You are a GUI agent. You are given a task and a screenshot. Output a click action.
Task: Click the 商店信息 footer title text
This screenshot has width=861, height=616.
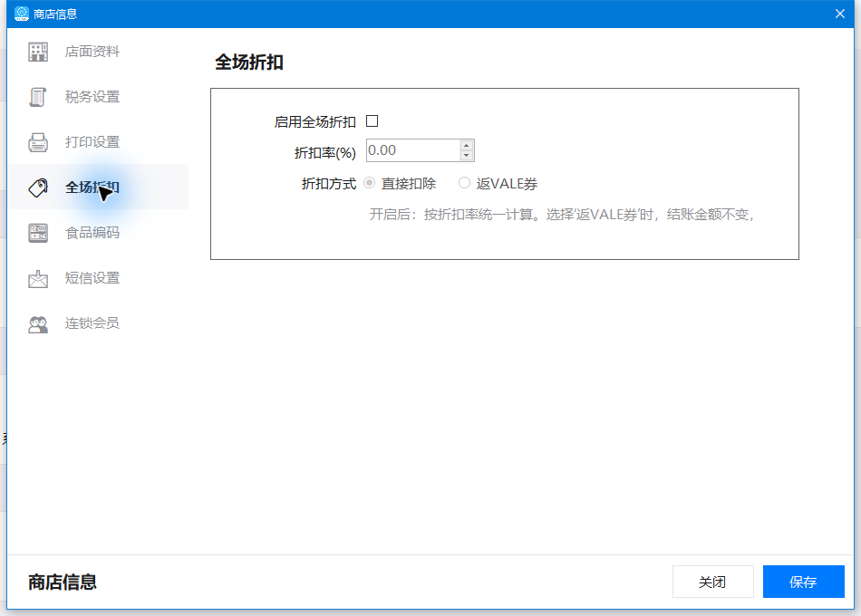pyautogui.click(x=62, y=582)
